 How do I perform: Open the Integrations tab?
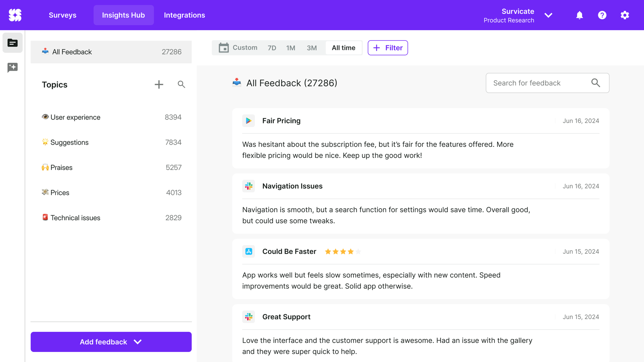pyautogui.click(x=184, y=15)
